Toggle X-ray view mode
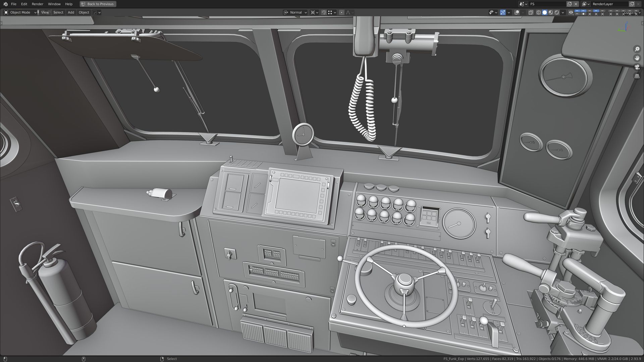The image size is (644, 362). click(531, 12)
